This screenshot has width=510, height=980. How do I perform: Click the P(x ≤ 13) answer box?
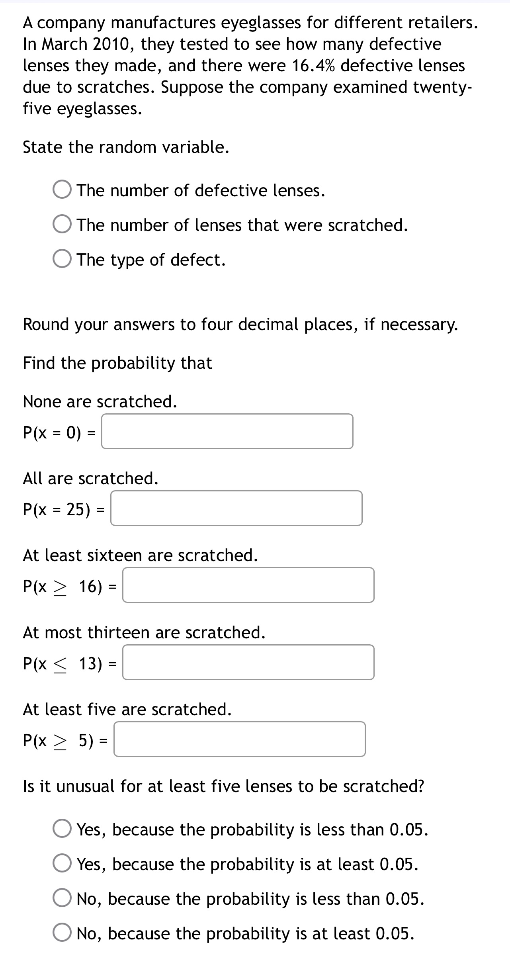[248, 662]
